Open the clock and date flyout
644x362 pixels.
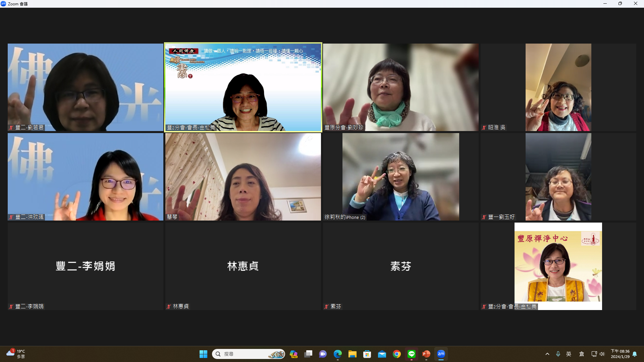point(620,354)
